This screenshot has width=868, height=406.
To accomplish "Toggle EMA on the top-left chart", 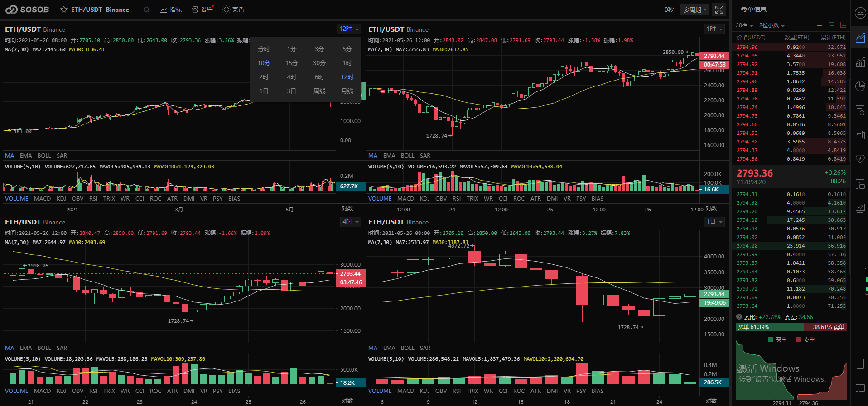I will click(26, 156).
